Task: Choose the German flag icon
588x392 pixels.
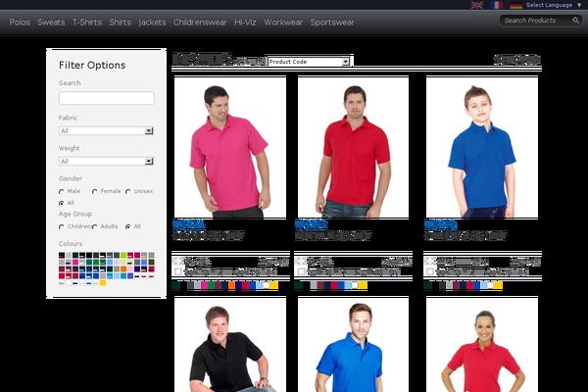Action: (515, 5)
